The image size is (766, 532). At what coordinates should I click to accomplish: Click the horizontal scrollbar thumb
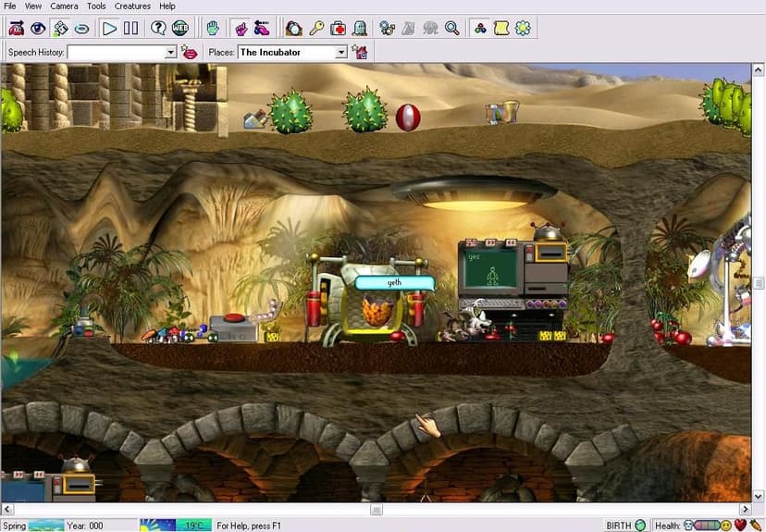pos(377,509)
